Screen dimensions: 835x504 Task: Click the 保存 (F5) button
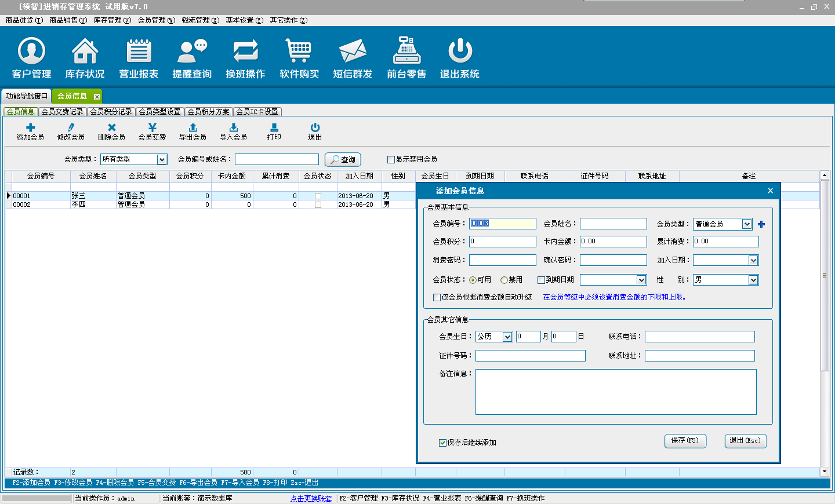pos(685,441)
